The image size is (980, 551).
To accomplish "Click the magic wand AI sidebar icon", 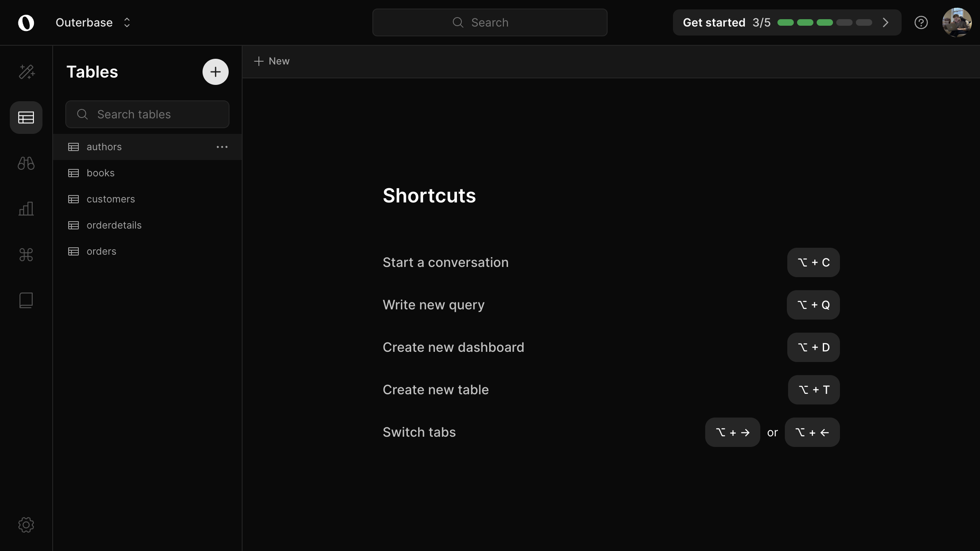I will (27, 72).
